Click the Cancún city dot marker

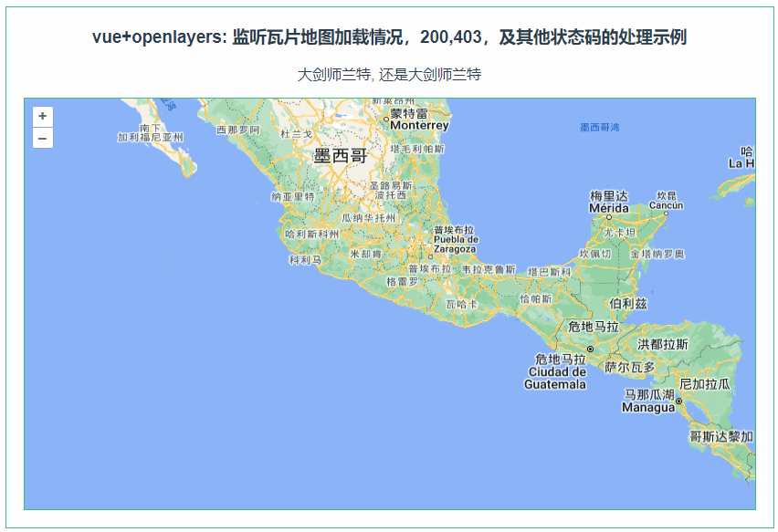[x=666, y=214]
